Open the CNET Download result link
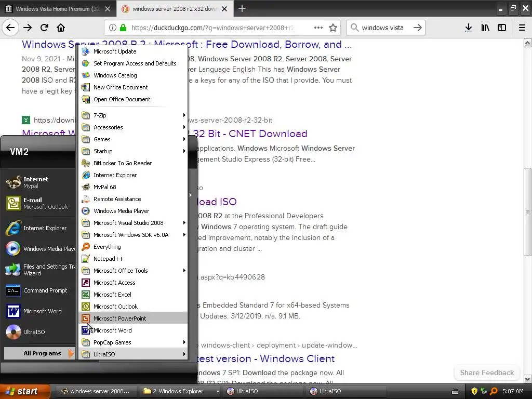 250,134
